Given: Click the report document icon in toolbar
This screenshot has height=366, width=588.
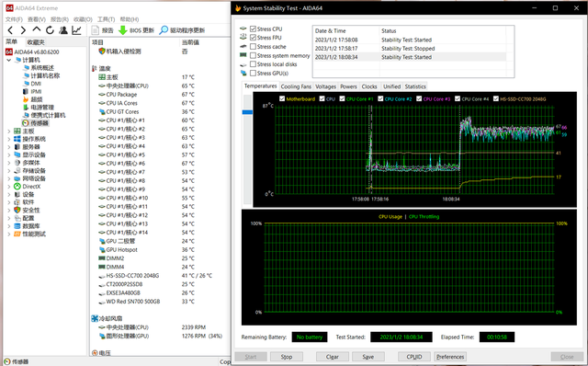Looking at the screenshot, I should coord(96,30).
